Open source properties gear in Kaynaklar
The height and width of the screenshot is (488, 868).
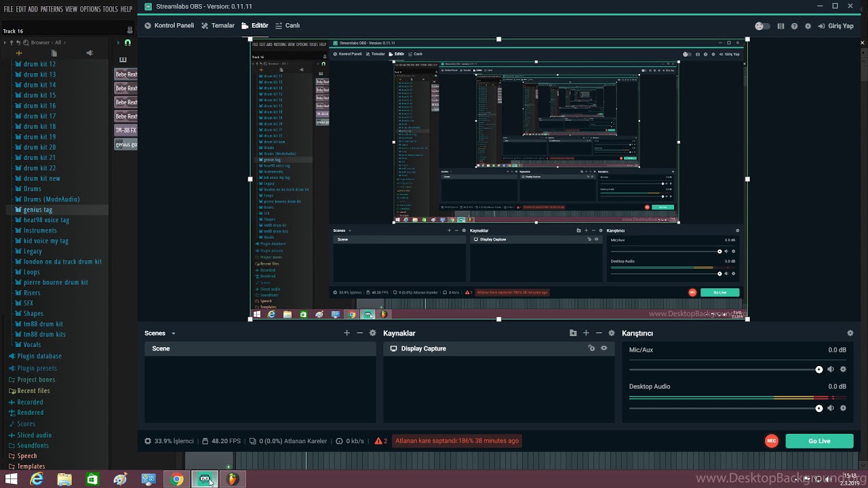tap(612, 333)
